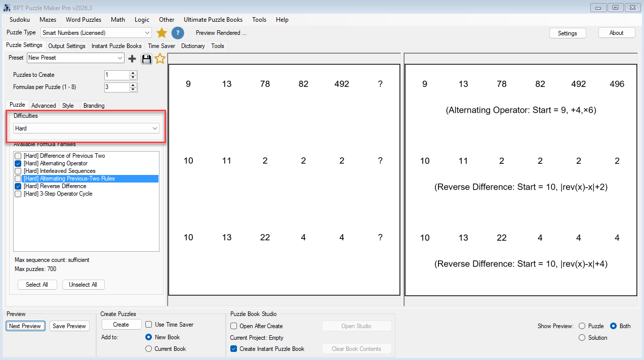Click the About button
Image resolution: width=644 pixels, height=360 pixels.
coord(617,33)
